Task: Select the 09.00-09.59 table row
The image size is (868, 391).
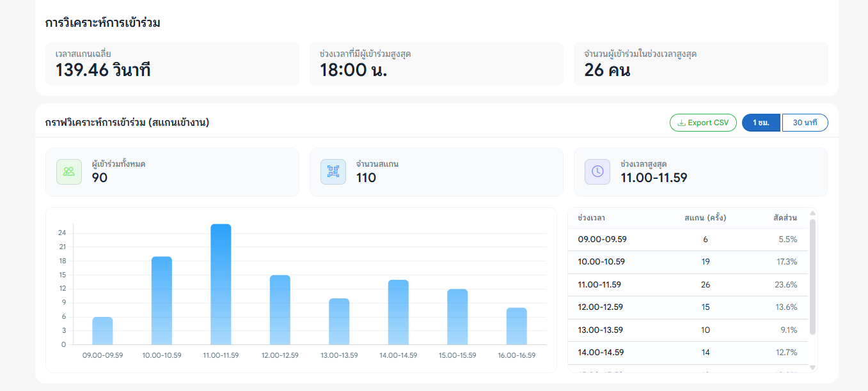Action: pos(688,240)
